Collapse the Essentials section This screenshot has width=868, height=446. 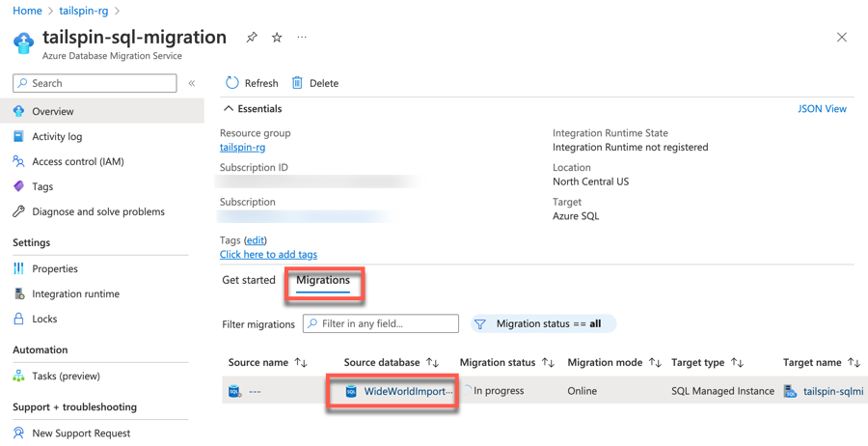pos(229,109)
